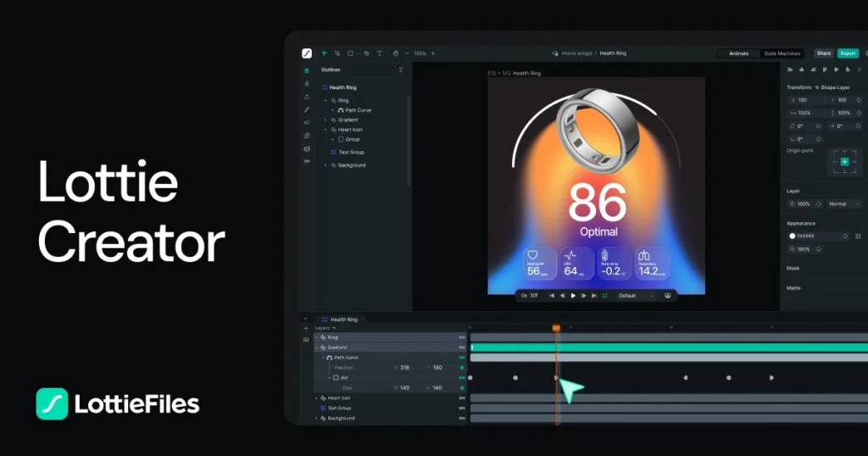Switch to the Animate tab
868x456 pixels.
click(738, 53)
